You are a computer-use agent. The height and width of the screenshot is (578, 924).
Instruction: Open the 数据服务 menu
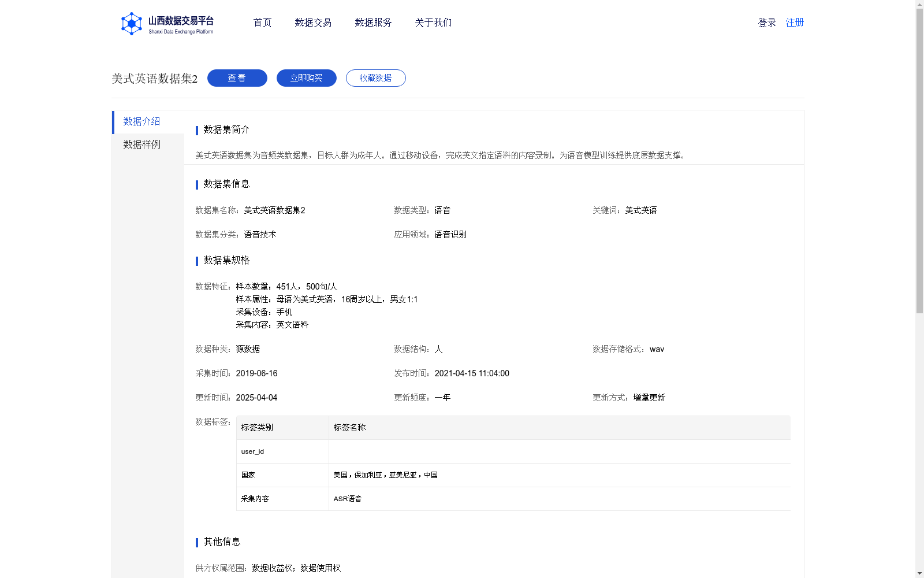click(x=373, y=23)
